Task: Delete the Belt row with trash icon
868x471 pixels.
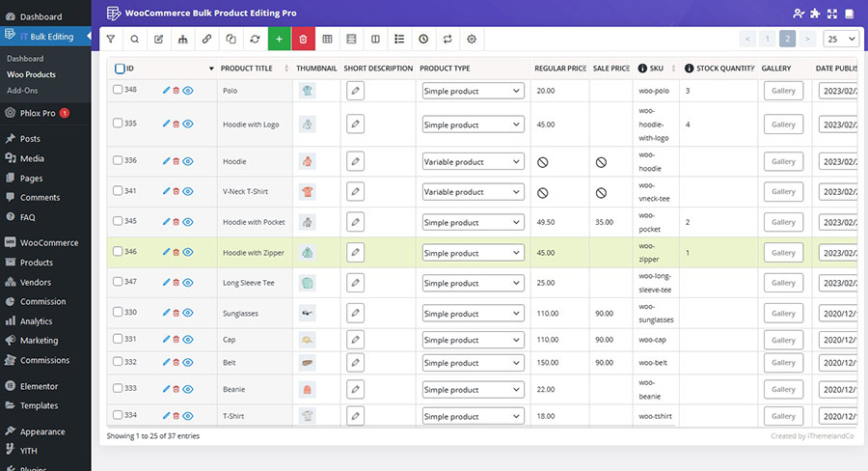Action: click(176, 362)
